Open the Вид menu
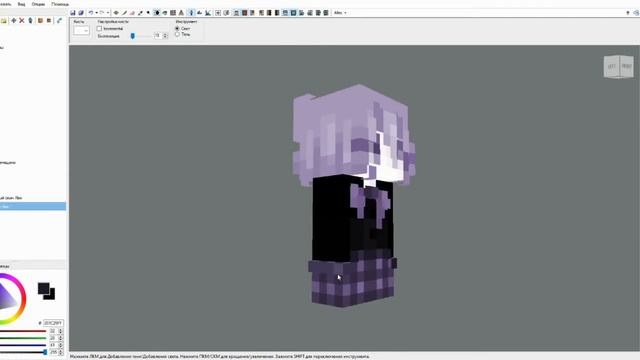The image size is (640, 360). (21, 4)
